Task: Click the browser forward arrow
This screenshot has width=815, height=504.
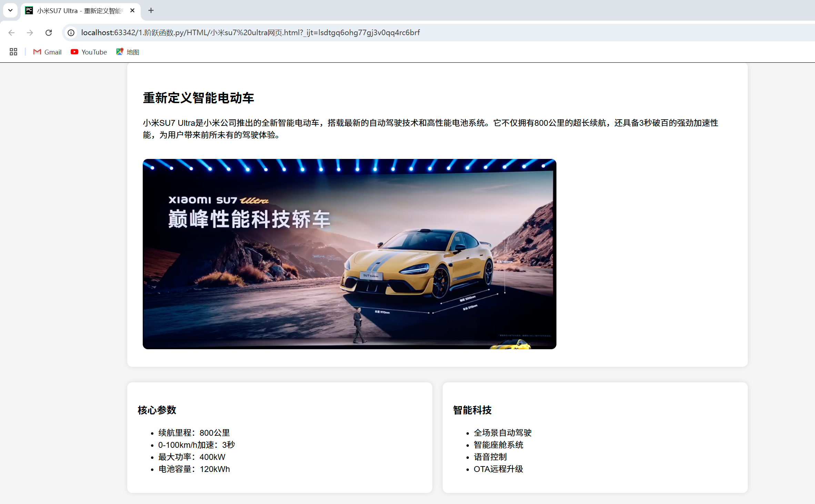Action: pos(30,32)
